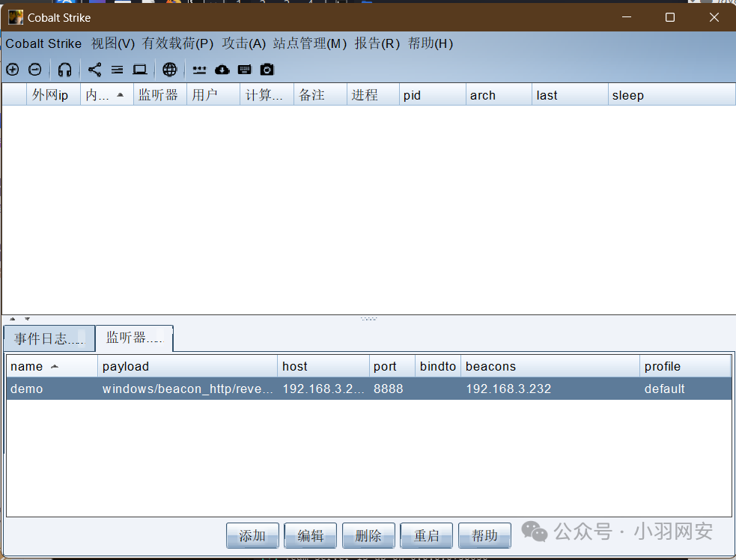
Task: Select the demo listener name cell
Action: [x=52, y=389]
